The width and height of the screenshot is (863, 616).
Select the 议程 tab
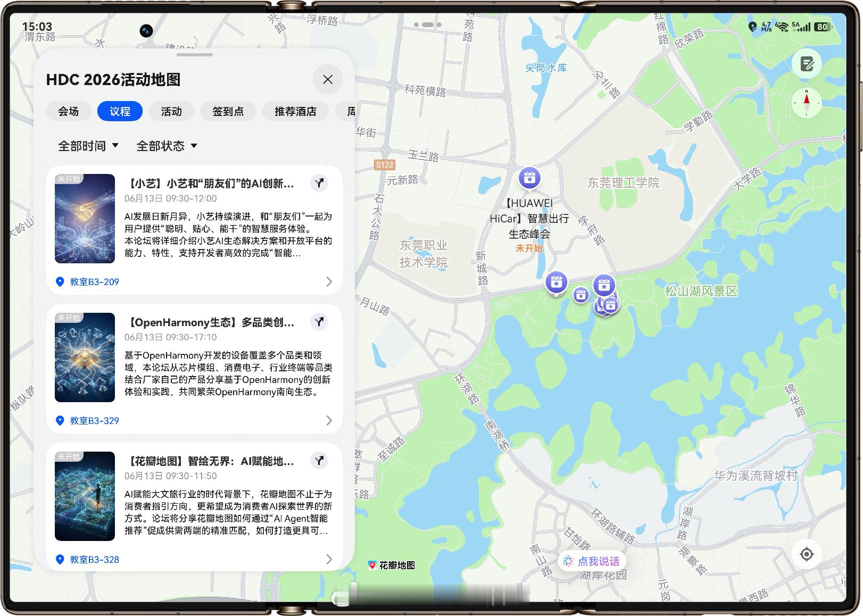click(x=120, y=111)
